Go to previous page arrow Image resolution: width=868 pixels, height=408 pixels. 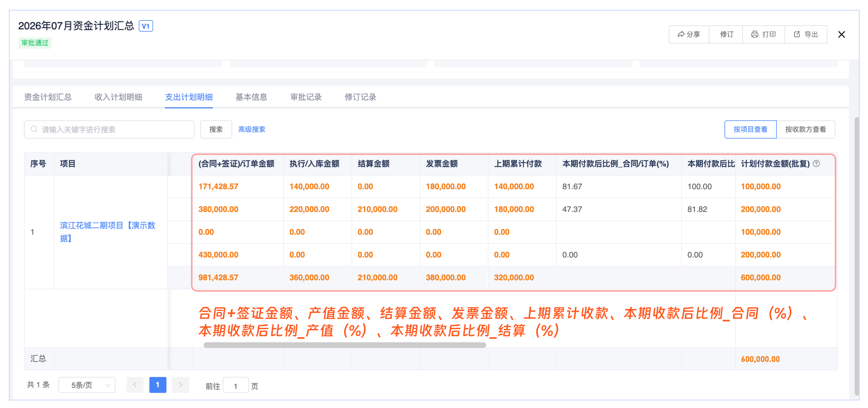pos(135,385)
